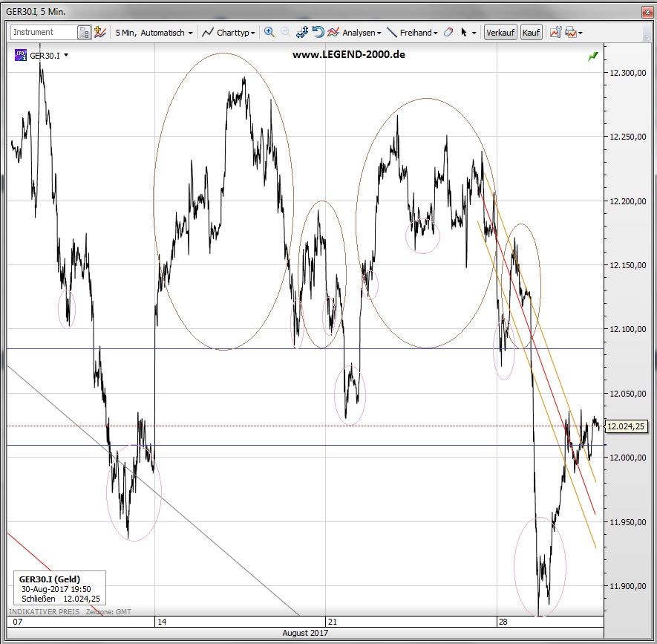This screenshot has height=644, width=657.
Task: Select the eraser tool icon
Action: [x=448, y=32]
